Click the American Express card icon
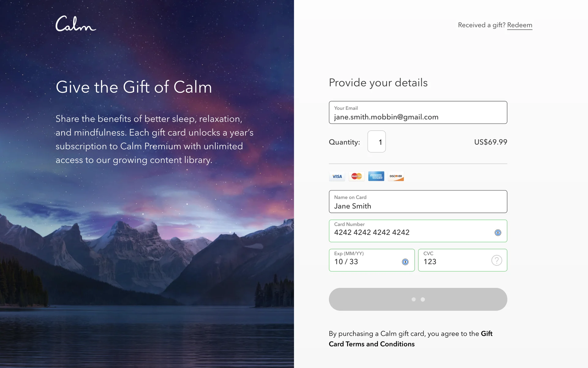 [376, 176]
